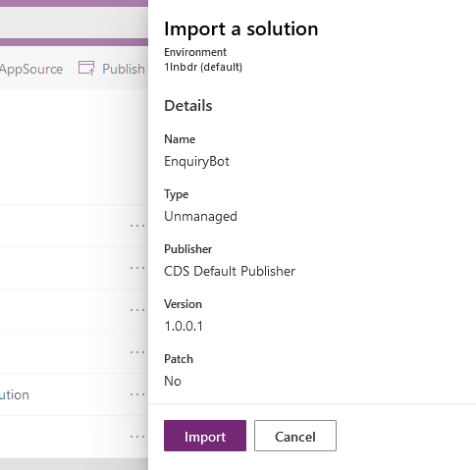Image resolution: width=476 pixels, height=470 pixels.
Task: Open more options ellipsis on fourth list row
Action: coord(137,352)
